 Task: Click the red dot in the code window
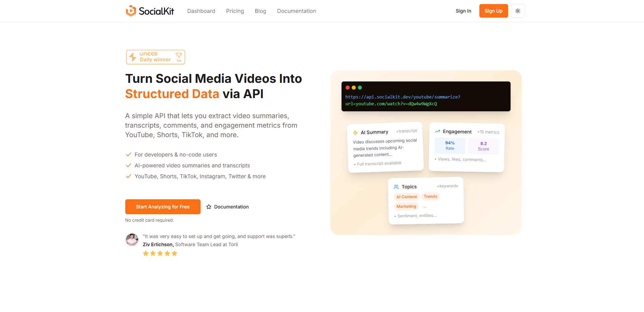point(348,88)
